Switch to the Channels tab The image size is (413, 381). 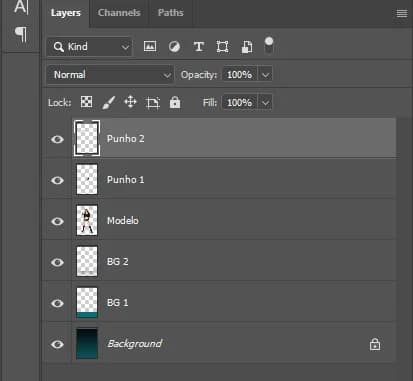(119, 13)
